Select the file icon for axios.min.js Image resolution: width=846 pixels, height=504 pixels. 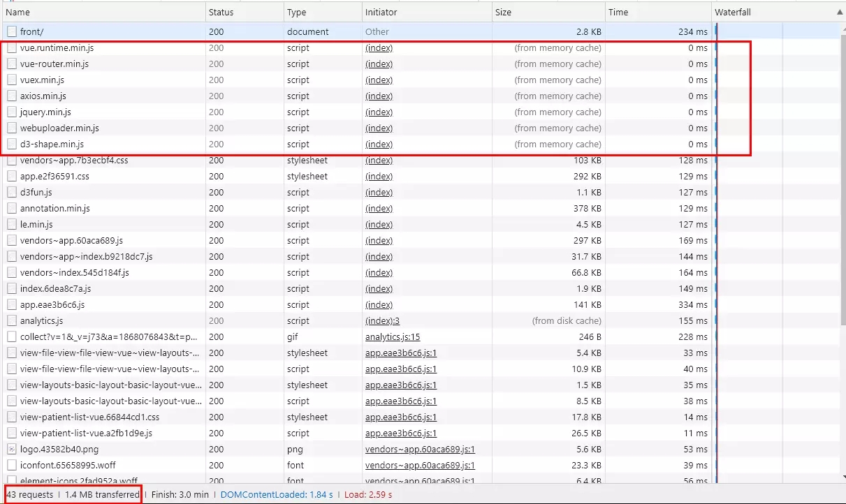click(x=12, y=96)
